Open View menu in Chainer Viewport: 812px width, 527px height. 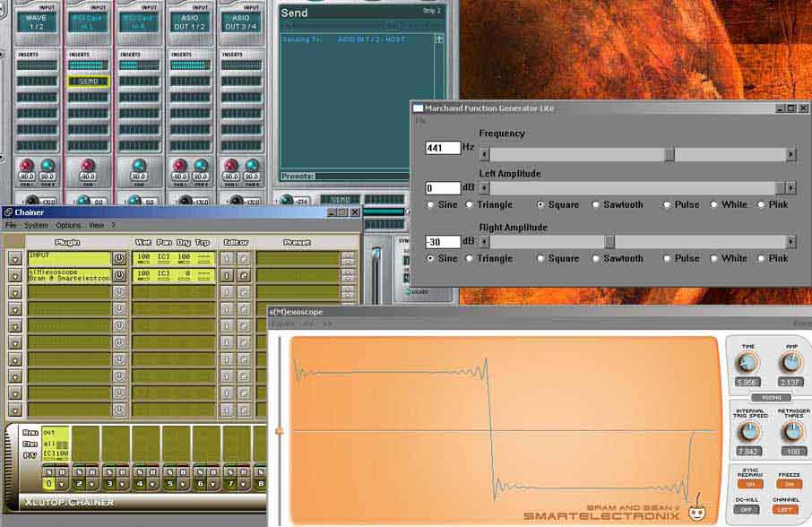pos(96,225)
